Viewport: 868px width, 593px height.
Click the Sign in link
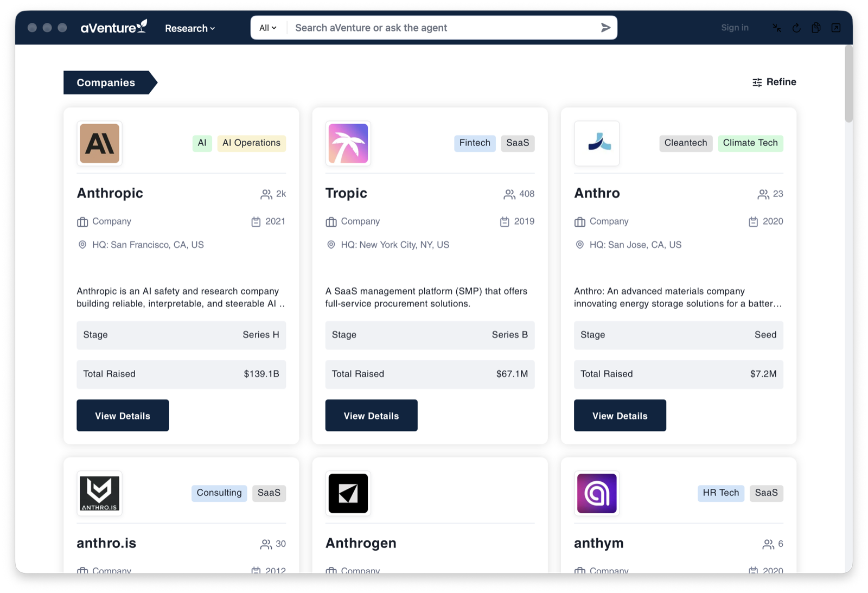735,28
